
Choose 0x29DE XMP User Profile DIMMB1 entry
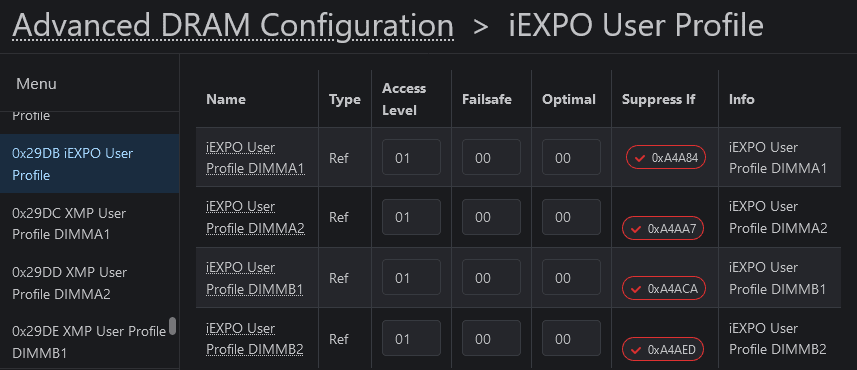pyautogui.click(x=90, y=342)
